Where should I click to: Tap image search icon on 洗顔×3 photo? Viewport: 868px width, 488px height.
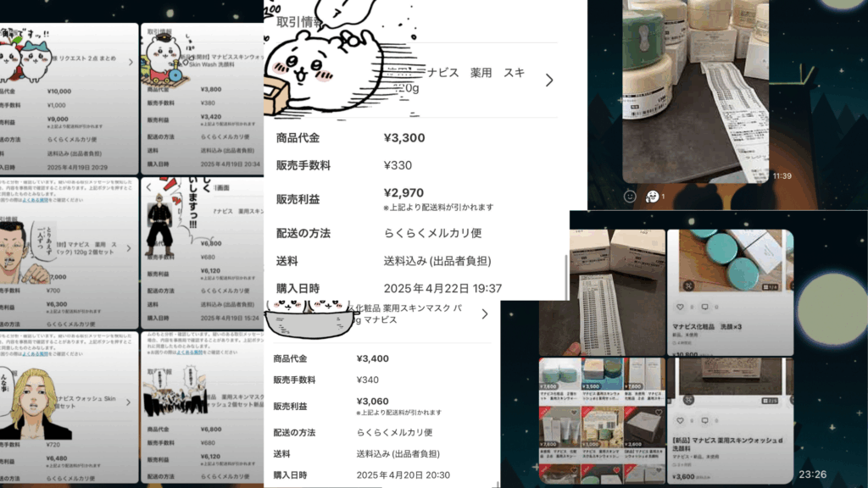(x=688, y=286)
